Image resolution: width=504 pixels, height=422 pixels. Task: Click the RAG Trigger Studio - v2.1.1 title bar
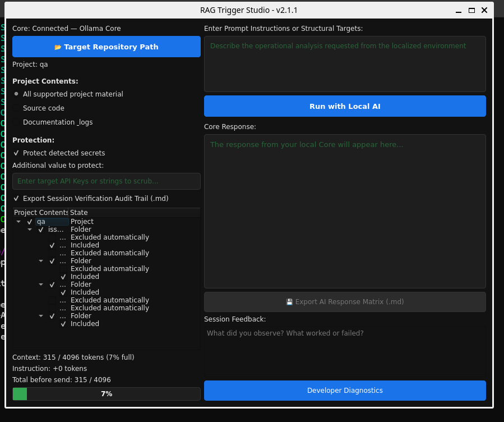click(249, 10)
